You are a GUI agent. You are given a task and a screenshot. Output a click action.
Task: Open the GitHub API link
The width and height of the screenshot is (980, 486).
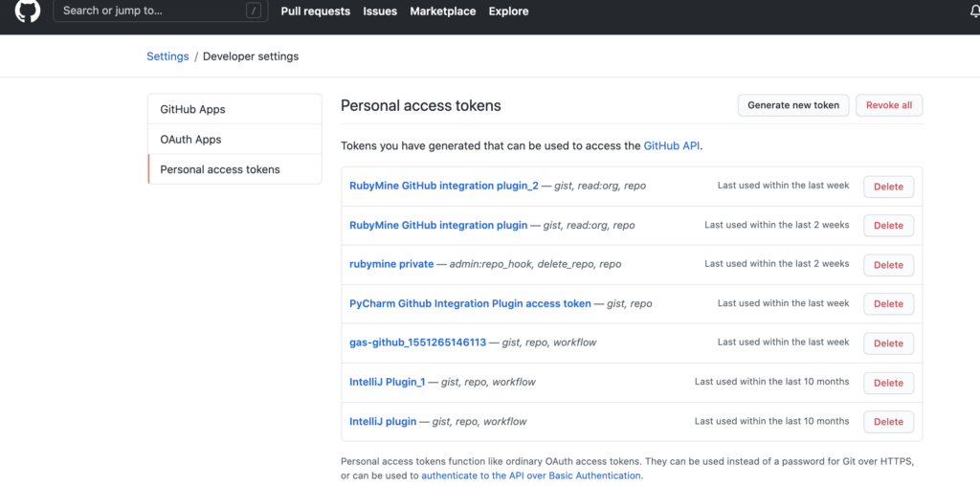click(672, 146)
